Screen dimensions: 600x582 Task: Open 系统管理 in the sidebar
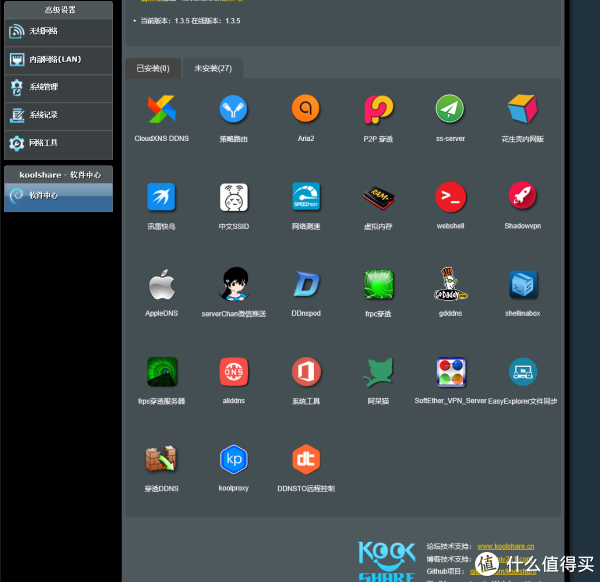[57, 87]
